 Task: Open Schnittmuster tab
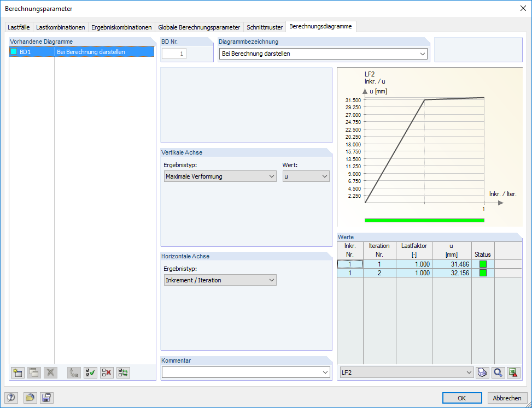tap(265, 27)
